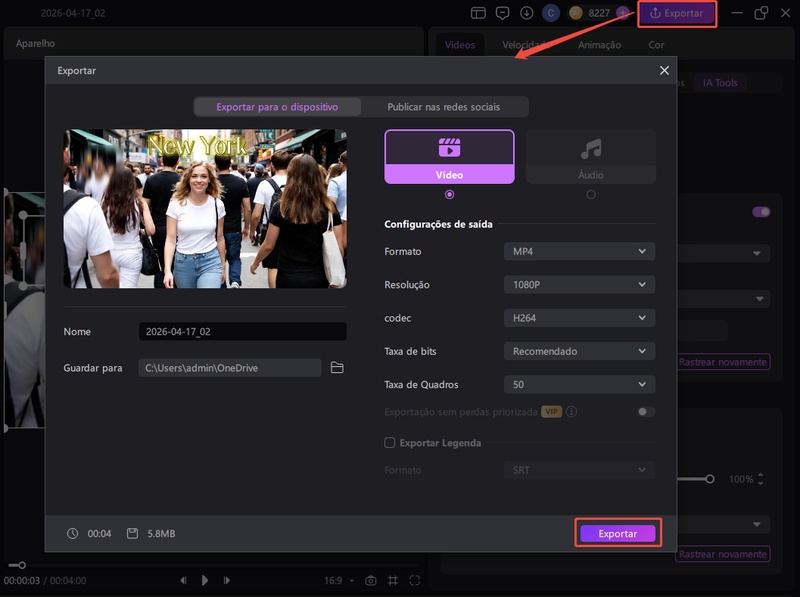Image resolution: width=800 pixels, height=597 pixels.
Task: Click the camera snapshot icon near timeline
Action: pyautogui.click(x=371, y=580)
